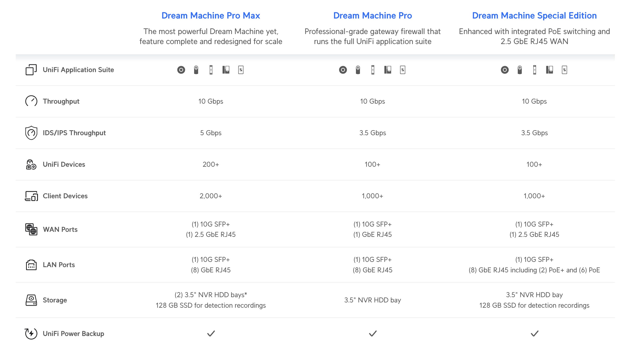644x349 pixels.
Task: Open the Dream Machine Special Edition link
Action: (534, 16)
